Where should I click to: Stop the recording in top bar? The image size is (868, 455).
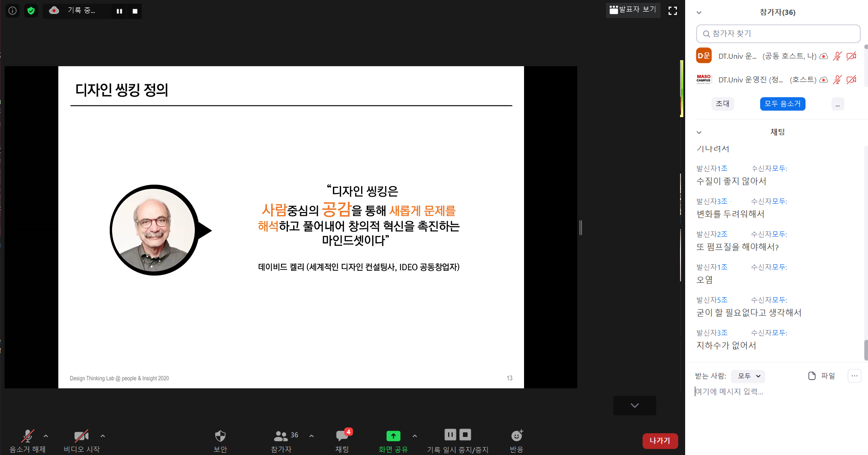tap(135, 11)
